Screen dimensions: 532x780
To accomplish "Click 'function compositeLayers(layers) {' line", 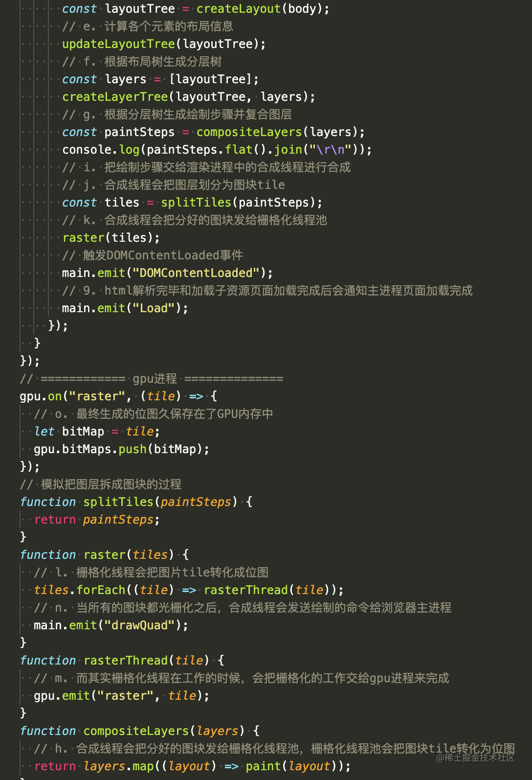I will [139, 731].
